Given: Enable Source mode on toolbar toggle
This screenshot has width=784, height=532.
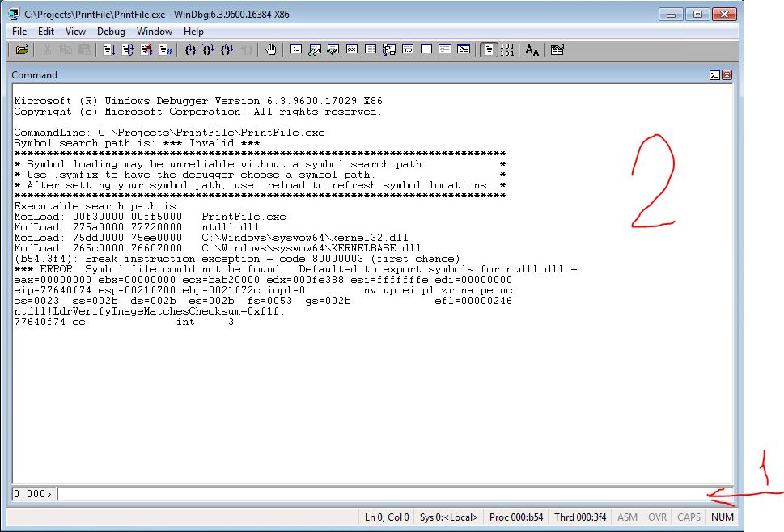Looking at the screenshot, I should coord(489,49).
